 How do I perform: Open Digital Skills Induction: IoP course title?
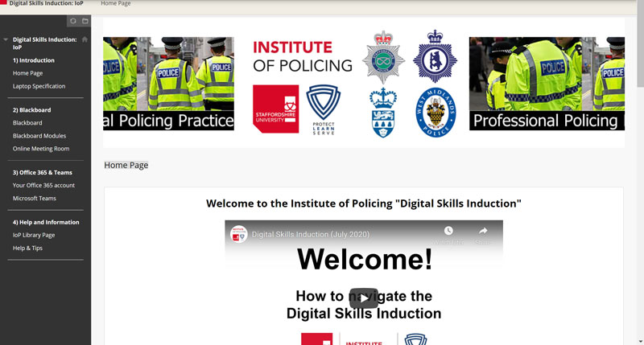45,43
